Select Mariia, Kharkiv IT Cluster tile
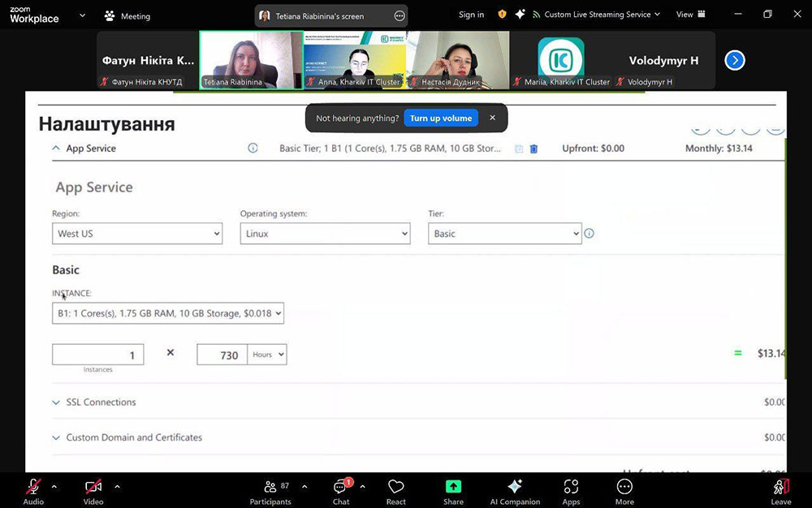This screenshot has height=508, width=812. click(561, 60)
